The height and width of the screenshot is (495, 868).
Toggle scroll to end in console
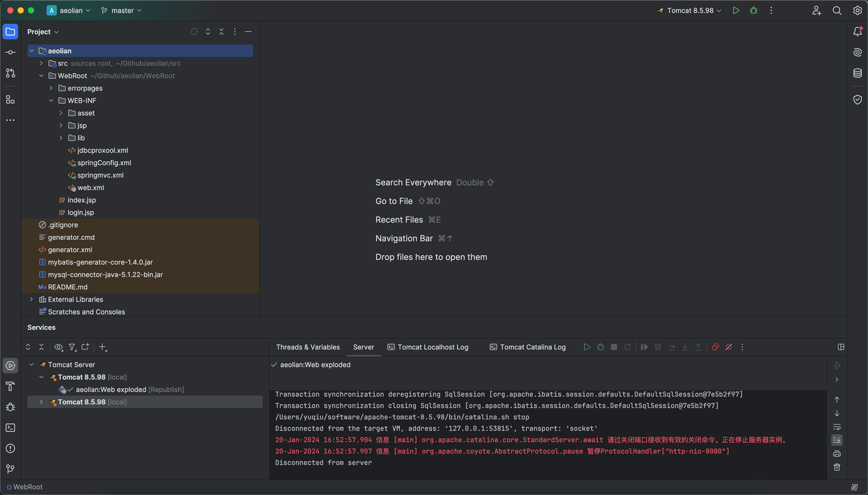pos(837,440)
